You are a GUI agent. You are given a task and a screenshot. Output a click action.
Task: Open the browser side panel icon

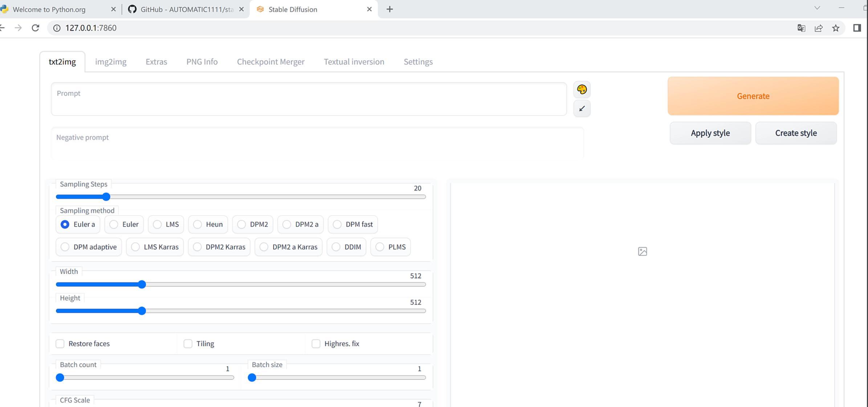click(857, 28)
